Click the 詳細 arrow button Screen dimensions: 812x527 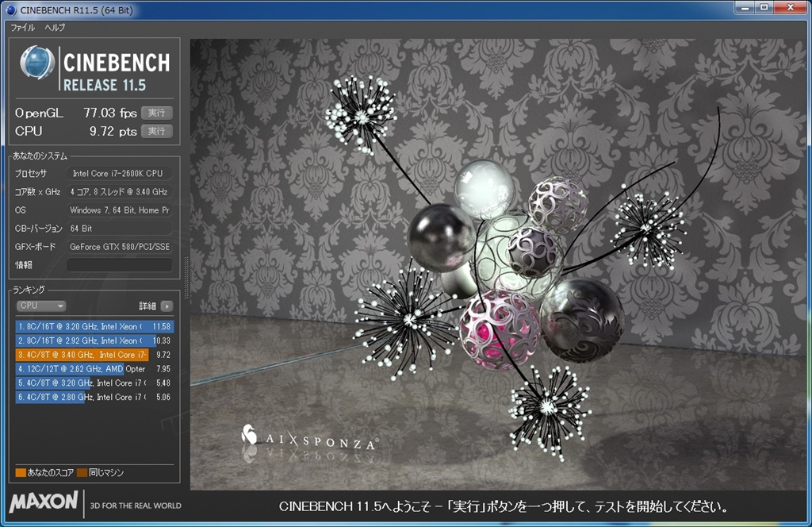click(x=167, y=306)
